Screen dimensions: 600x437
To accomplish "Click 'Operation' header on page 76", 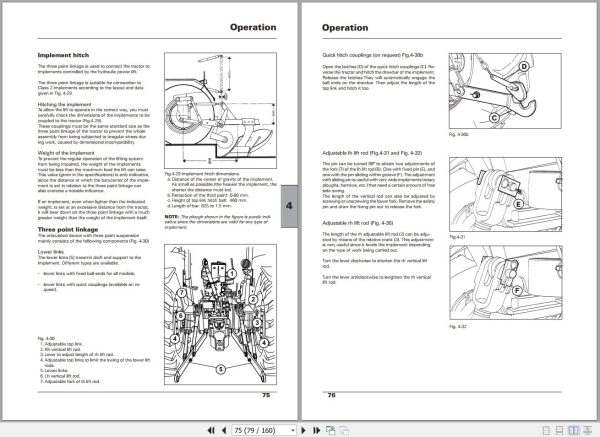I will [x=345, y=28].
